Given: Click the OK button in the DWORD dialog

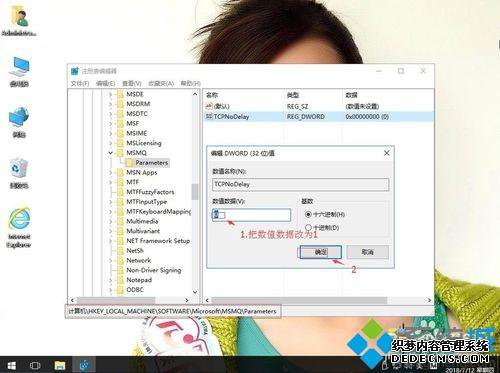Looking at the screenshot, I should [321, 252].
